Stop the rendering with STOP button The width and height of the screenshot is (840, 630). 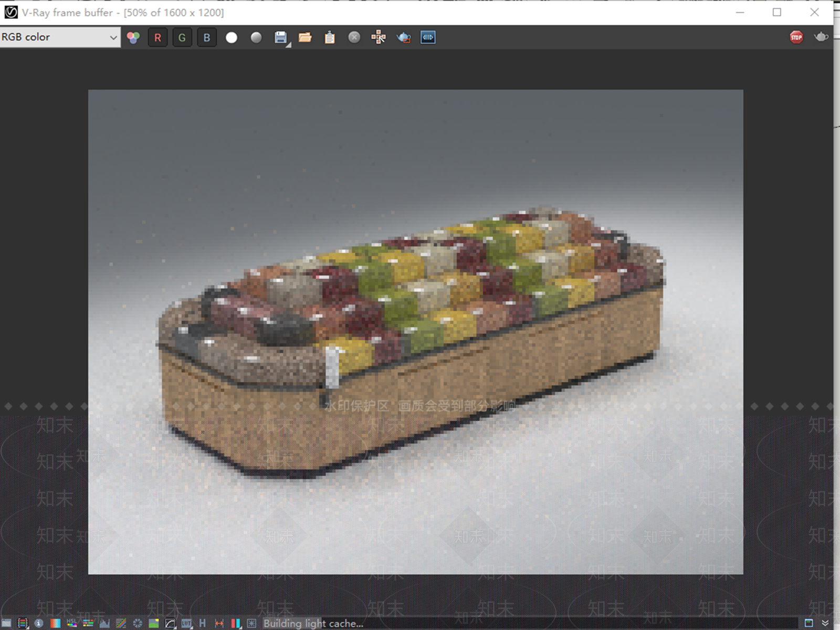[796, 37]
